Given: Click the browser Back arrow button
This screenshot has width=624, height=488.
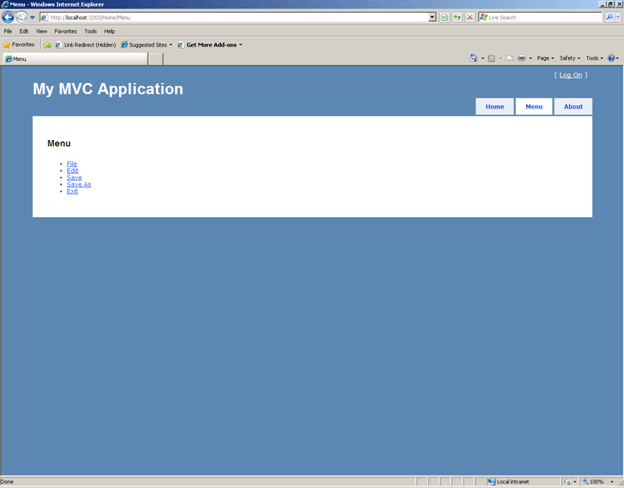Looking at the screenshot, I should point(8,18).
